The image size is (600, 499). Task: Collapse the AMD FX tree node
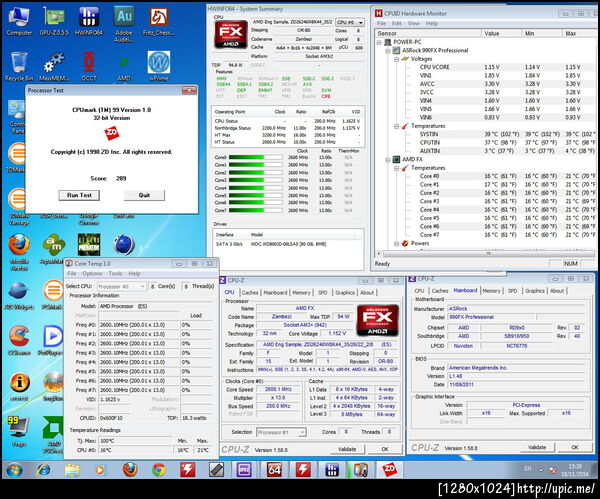point(388,159)
